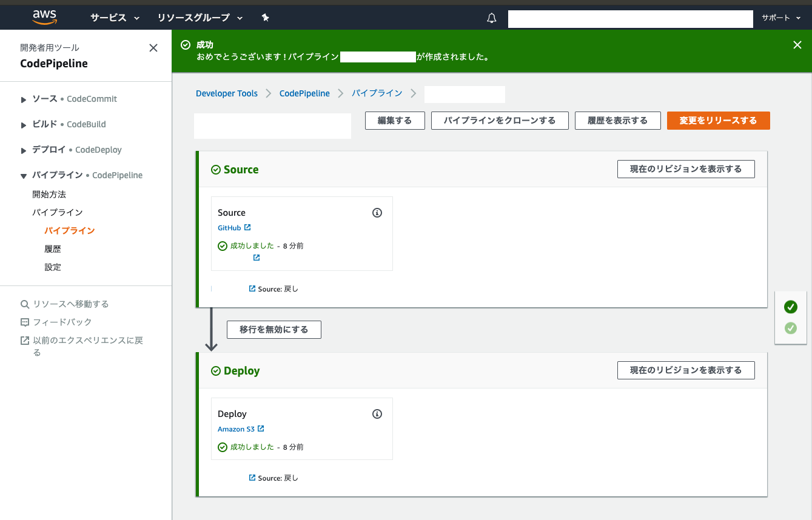This screenshot has height=520, width=812.
Task: Click the 履歴を表示する button
Action: tap(617, 121)
